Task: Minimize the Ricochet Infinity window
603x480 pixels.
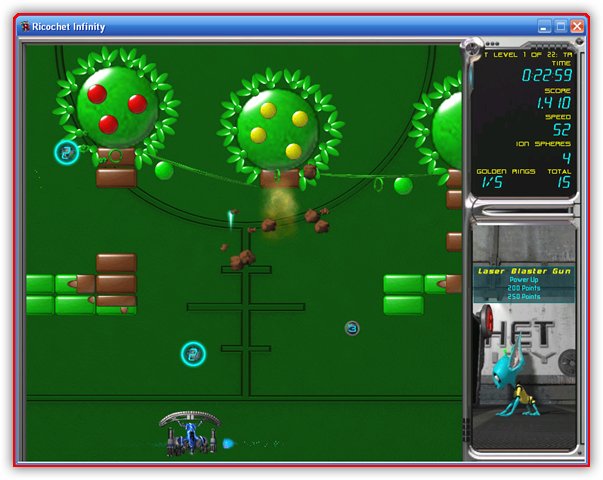Action: (544, 26)
